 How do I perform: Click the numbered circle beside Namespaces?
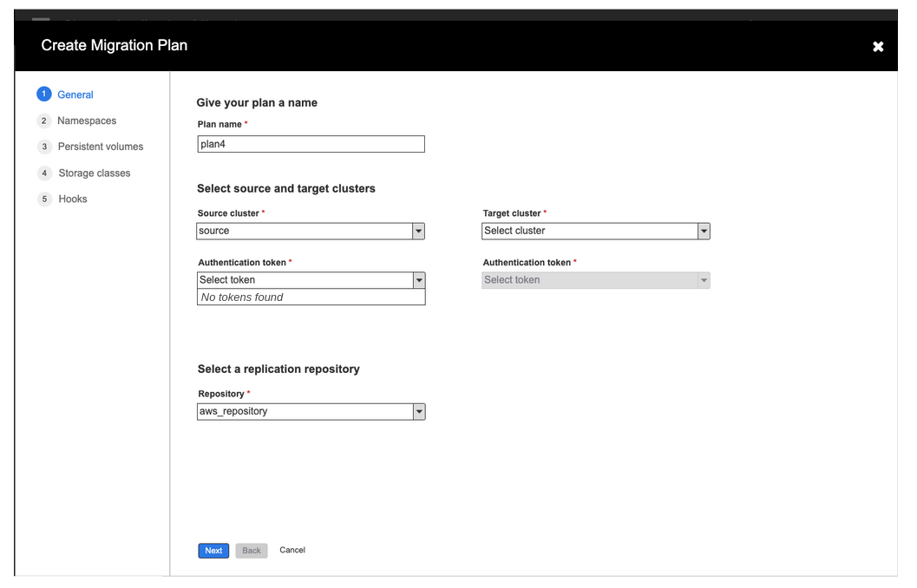(43, 121)
